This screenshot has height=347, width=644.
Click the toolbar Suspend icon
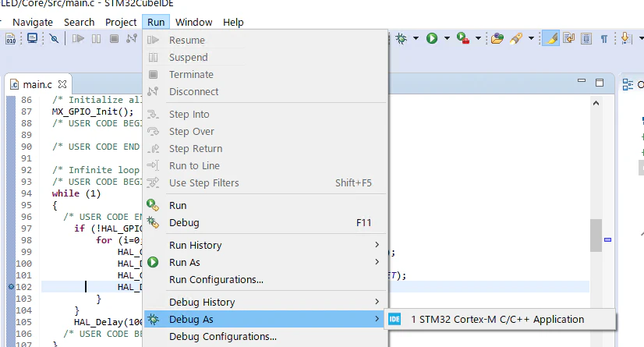pyautogui.click(x=96, y=39)
